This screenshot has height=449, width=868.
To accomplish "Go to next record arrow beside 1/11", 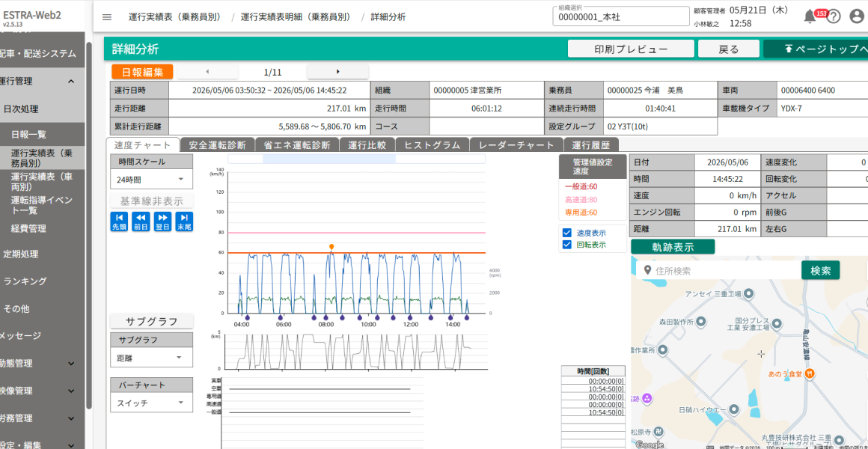I will [337, 71].
